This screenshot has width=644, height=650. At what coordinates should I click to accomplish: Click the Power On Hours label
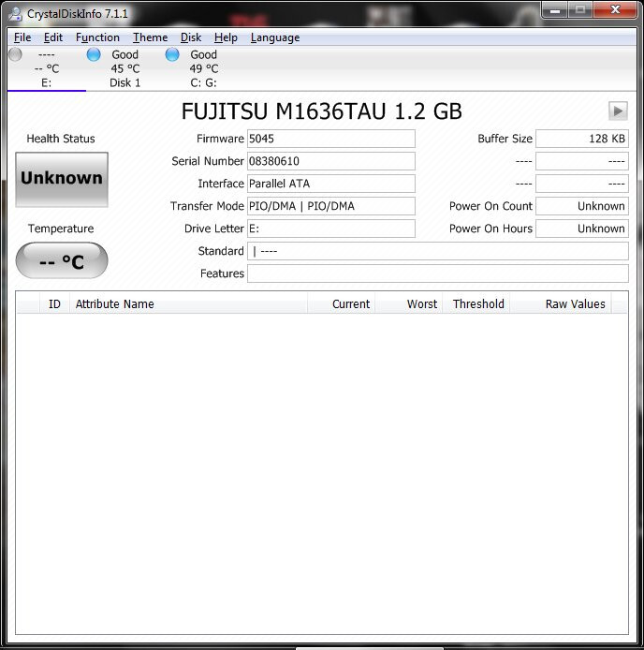(490, 229)
